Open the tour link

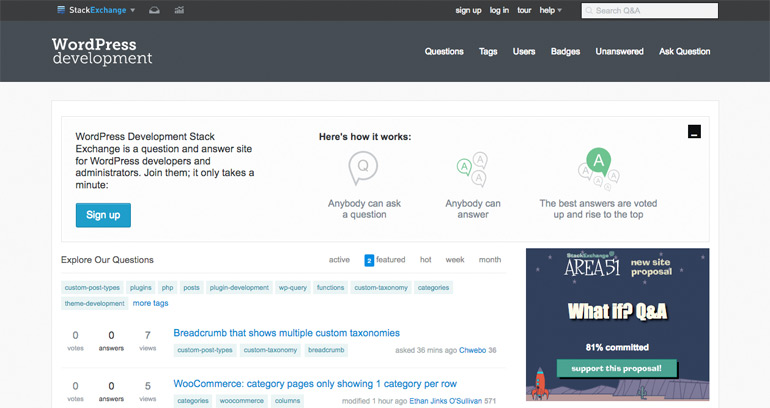(524, 10)
